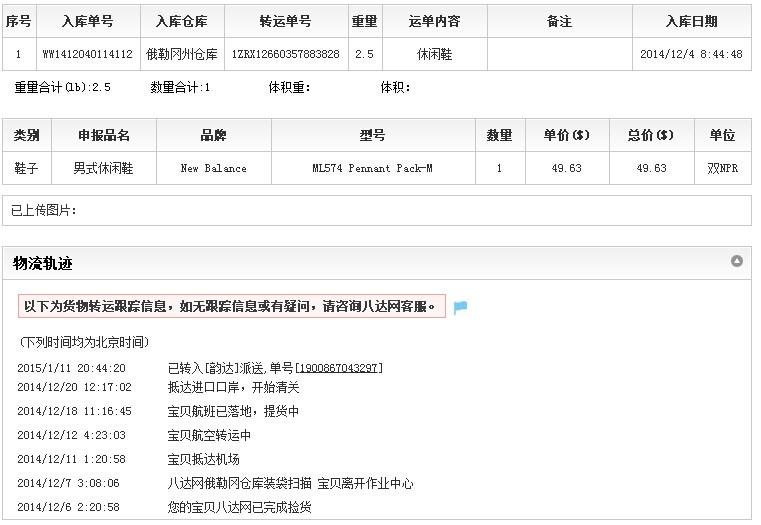Viewport: 761px width, 525px height.
Task: Click the 重量合计(lb):2.5 summary text
Action: pyautogui.click(x=63, y=87)
